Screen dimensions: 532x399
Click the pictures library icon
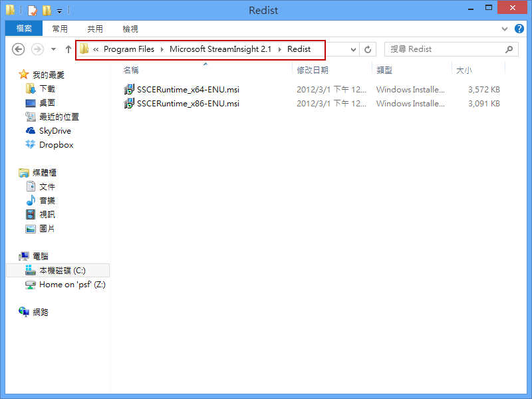pyautogui.click(x=31, y=229)
